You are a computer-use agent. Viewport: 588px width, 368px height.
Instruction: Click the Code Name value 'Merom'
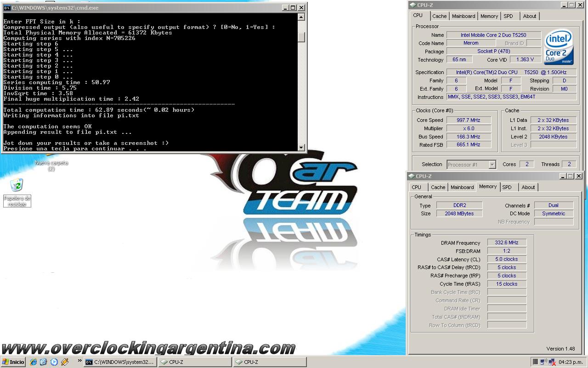click(x=471, y=43)
